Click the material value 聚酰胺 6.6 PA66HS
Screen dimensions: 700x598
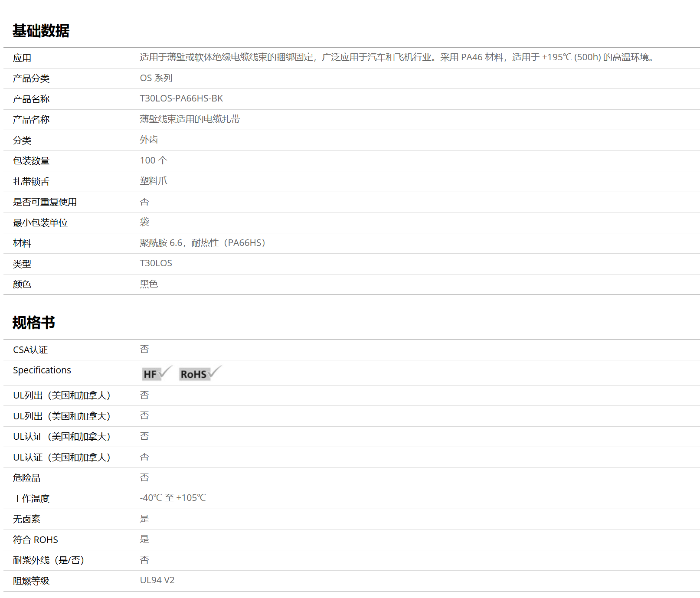point(202,243)
